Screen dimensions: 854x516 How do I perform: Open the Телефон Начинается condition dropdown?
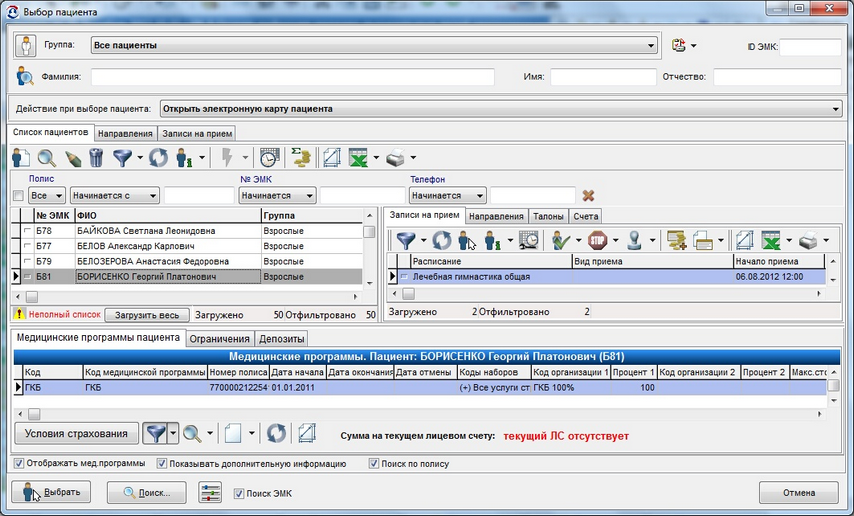(x=447, y=196)
